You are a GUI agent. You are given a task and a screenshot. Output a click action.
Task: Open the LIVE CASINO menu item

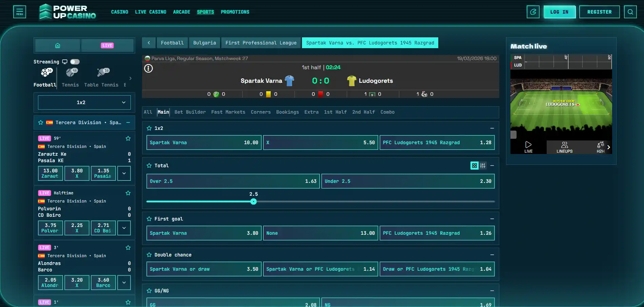pos(151,12)
